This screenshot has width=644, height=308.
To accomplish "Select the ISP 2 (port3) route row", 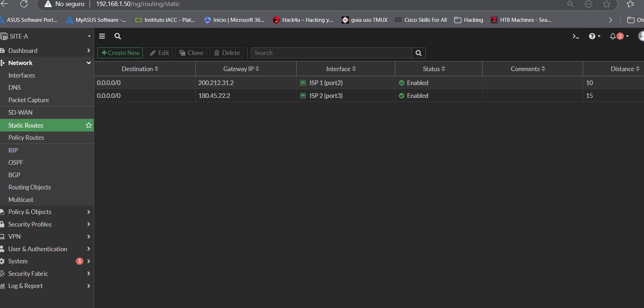I will click(326, 96).
